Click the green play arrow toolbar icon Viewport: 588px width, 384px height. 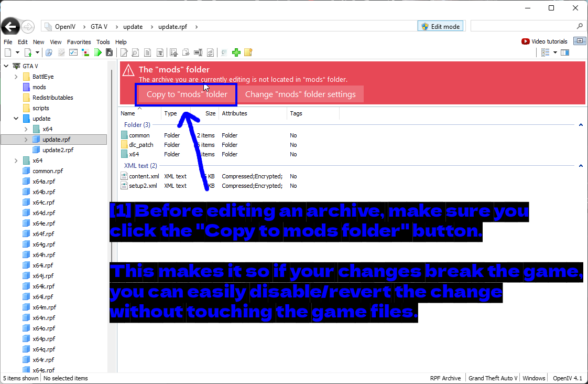(97, 52)
